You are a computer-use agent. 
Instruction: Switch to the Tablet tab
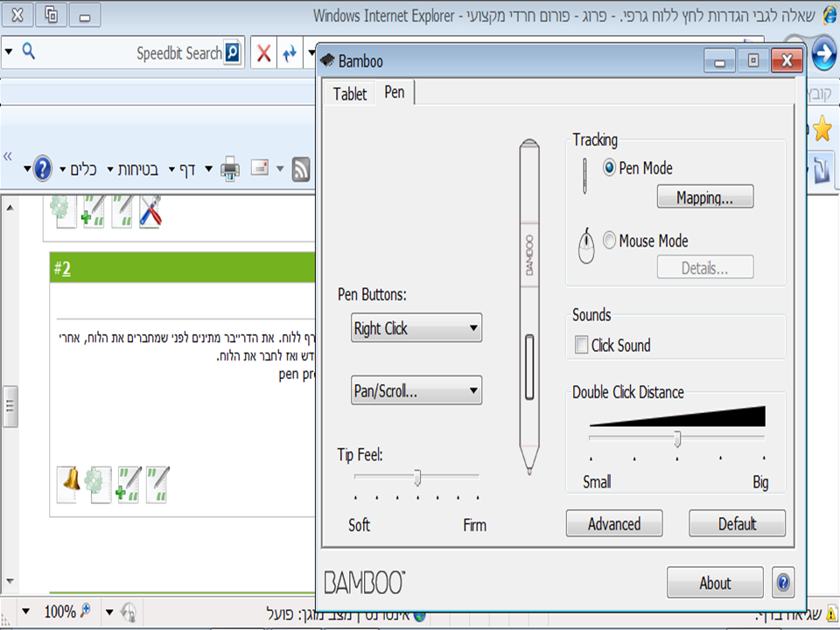(x=350, y=94)
